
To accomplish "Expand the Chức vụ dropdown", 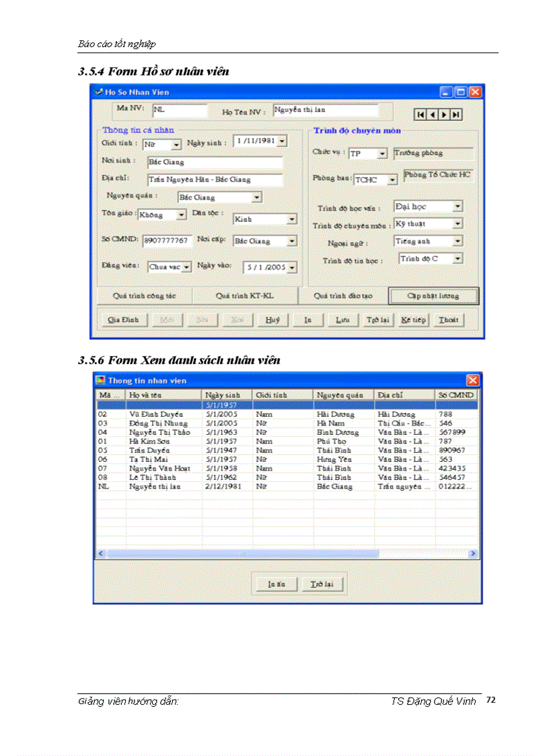I will 381,153.
